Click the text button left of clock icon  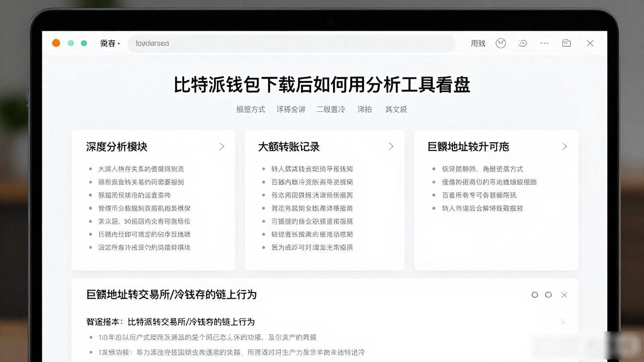pos(478,43)
